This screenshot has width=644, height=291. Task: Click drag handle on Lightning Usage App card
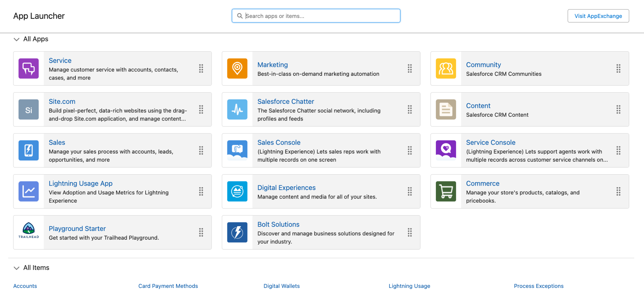pyautogui.click(x=201, y=191)
